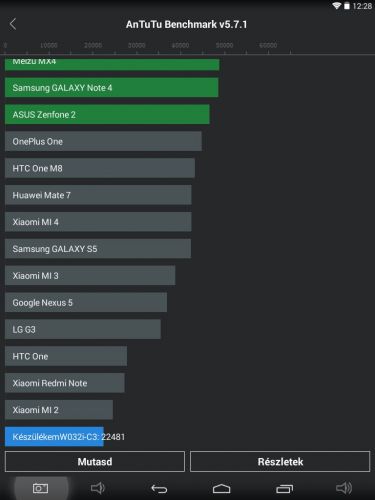Select the Samsung GALAXY Note 4 bar
Viewport: 375px width, 500px height.
pos(112,88)
